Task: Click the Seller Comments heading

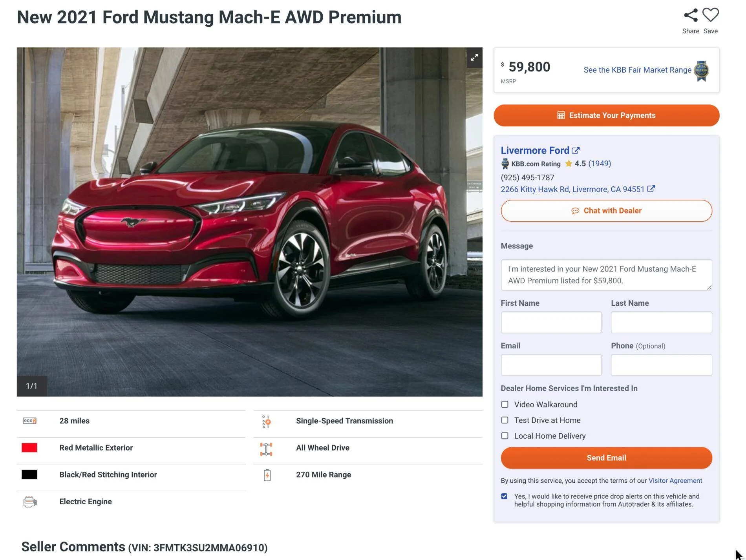Action: point(73,547)
